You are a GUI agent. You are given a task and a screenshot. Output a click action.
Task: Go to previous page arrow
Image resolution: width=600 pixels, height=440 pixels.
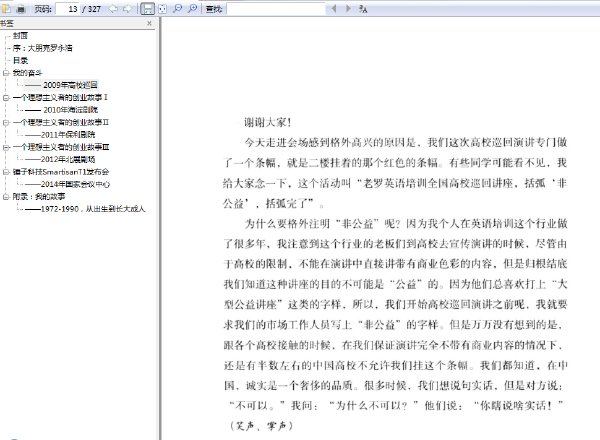pos(113,8)
